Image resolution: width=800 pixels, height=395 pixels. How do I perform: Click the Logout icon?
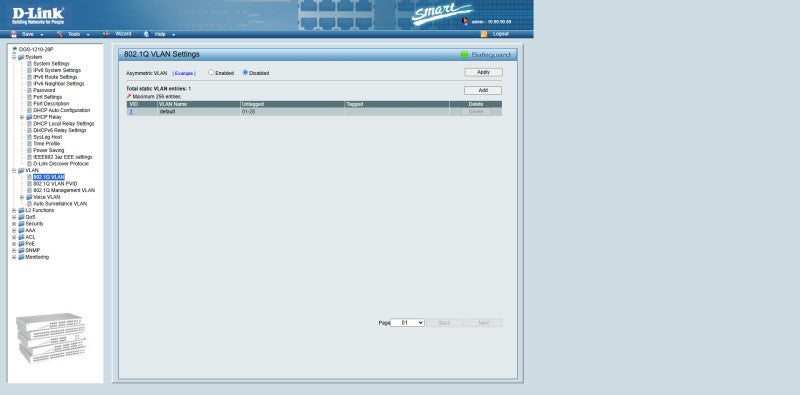click(x=484, y=34)
